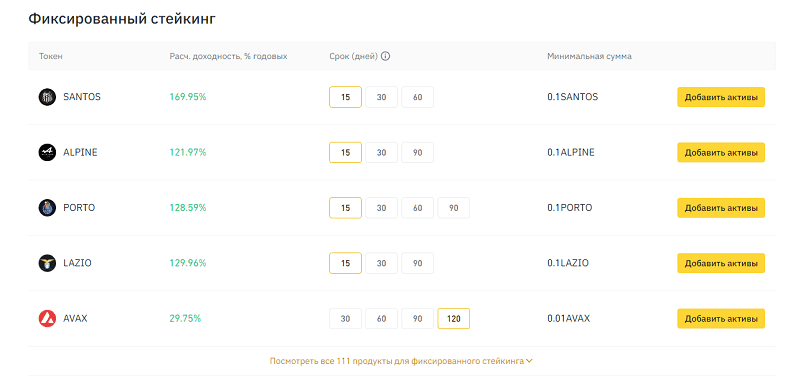Open the info icon next to Срок (дней)
This screenshot has width=800, height=377.
point(386,56)
